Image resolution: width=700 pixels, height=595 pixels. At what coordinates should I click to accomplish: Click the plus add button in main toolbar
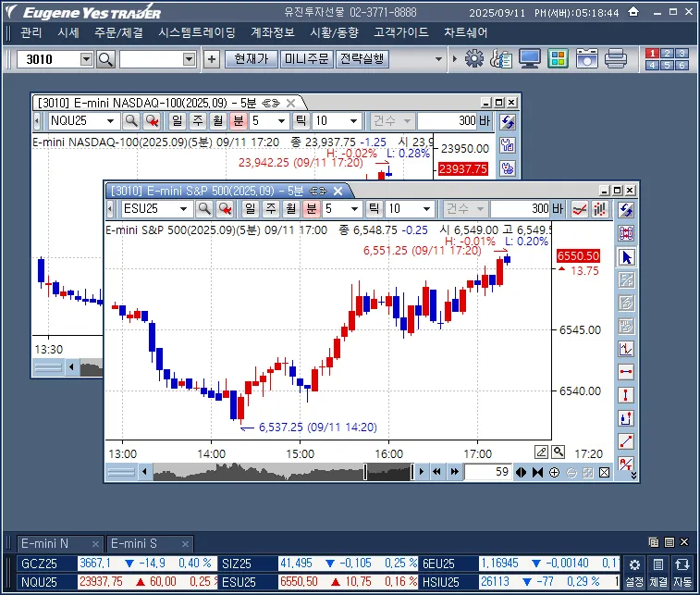[x=212, y=59]
